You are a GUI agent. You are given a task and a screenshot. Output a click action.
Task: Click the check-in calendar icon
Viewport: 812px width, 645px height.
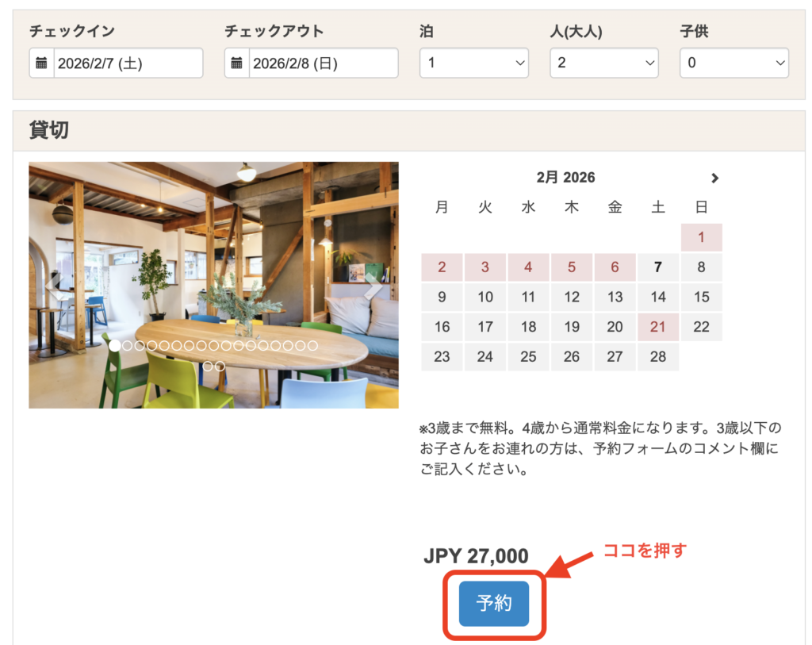point(42,63)
